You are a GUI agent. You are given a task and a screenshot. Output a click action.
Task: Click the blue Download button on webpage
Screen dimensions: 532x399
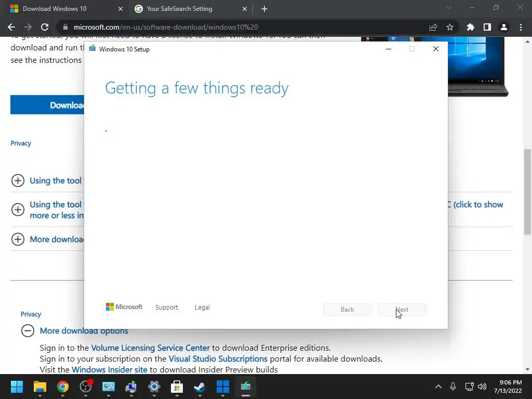(x=47, y=105)
